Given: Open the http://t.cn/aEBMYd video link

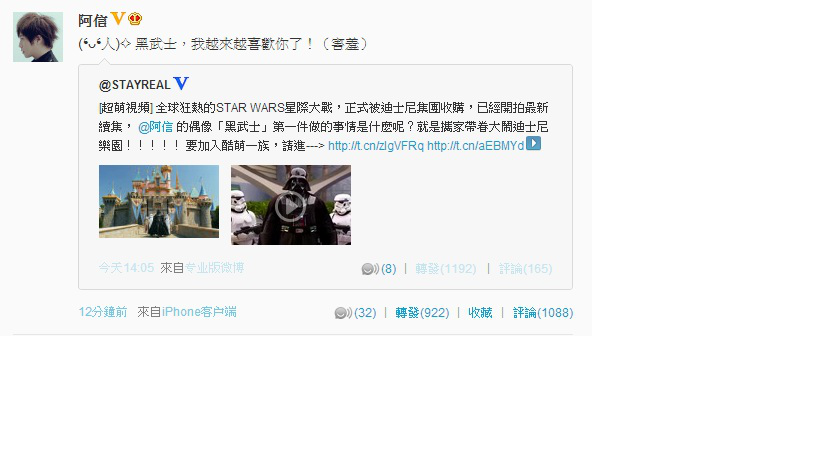Looking at the screenshot, I should (475, 146).
